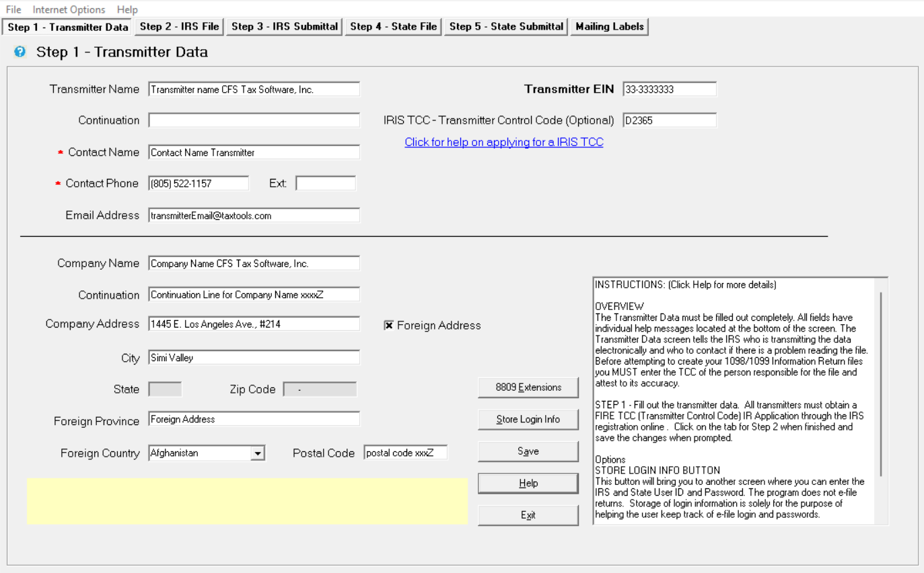Go to Step 4 - State File tab
924x573 pixels.
pos(394,27)
